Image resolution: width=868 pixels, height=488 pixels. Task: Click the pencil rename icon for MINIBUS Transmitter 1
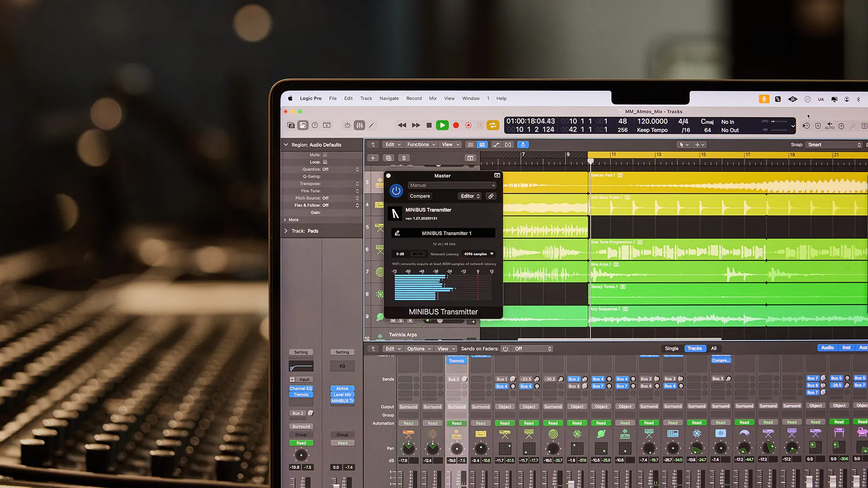397,233
